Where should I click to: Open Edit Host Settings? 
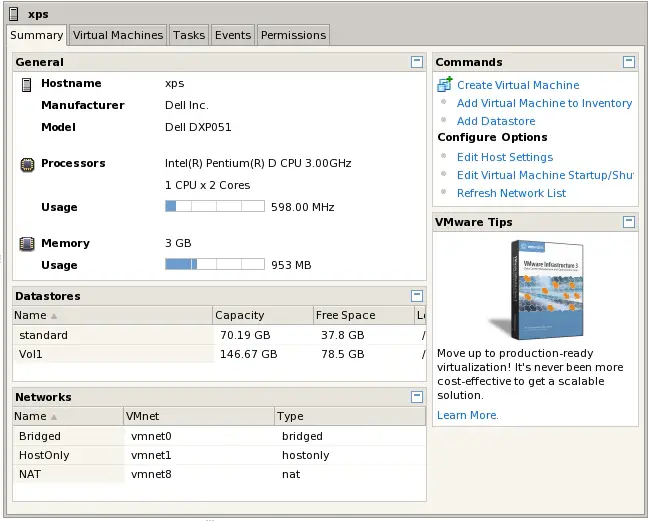click(x=505, y=157)
